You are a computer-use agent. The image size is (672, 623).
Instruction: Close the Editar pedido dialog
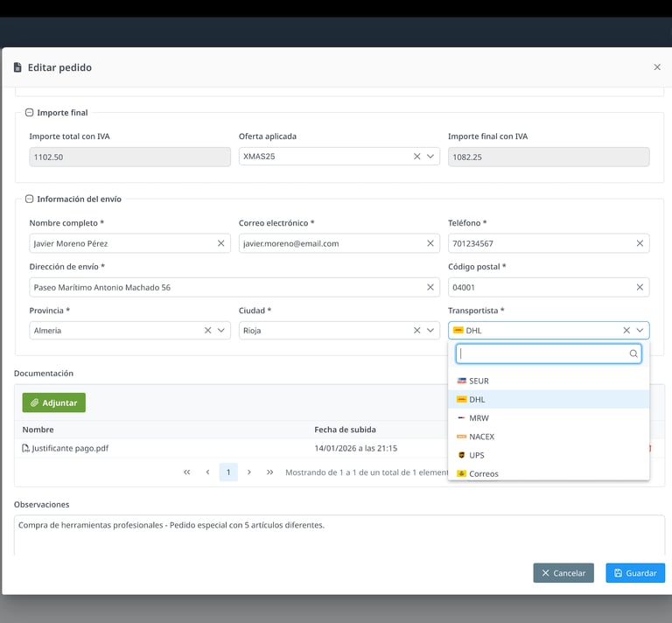656,67
